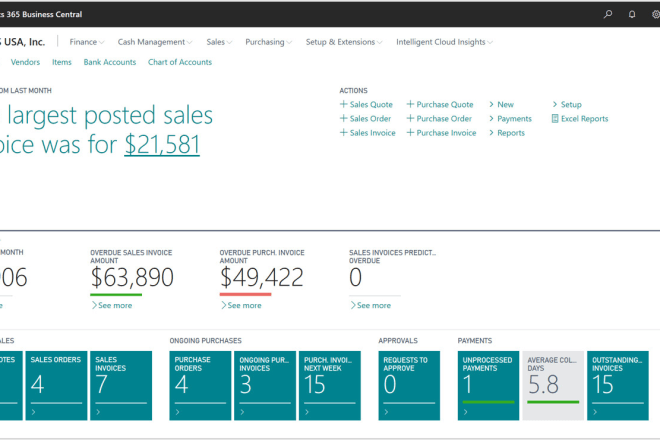The height and width of the screenshot is (440, 660).
Task: Click the plus icon beside Sales Invoice
Action: tap(343, 133)
